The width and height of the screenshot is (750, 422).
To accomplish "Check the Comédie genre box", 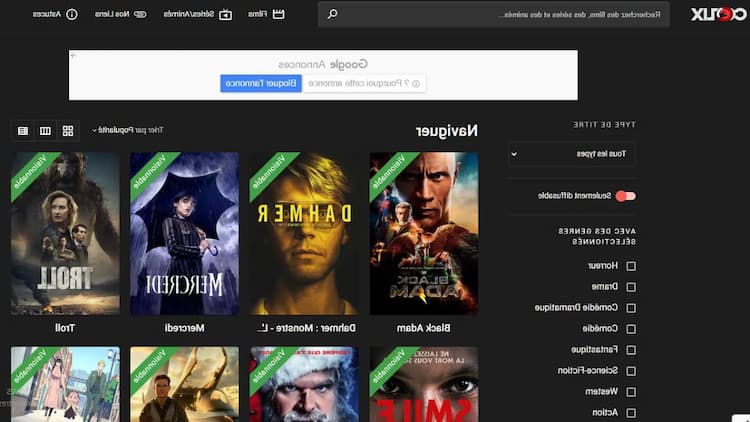I will pos(631,329).
